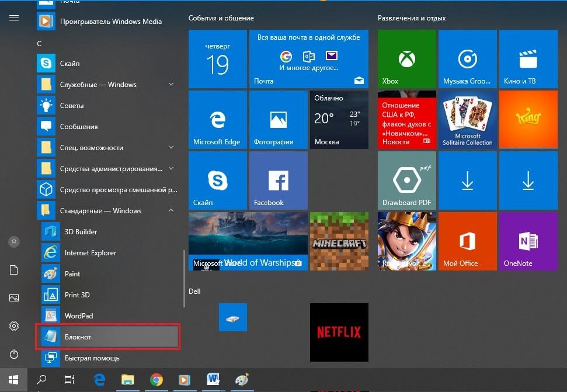Click the letter С section header
Image resolution: width=567 pixels, height=392 pixels.
tap(39, 44)
